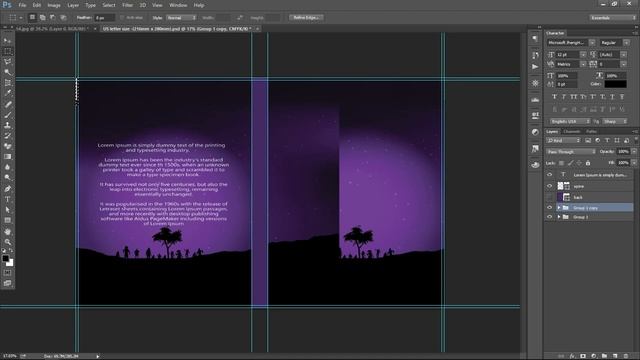Viewport: 640px width, 360px height.
Task: Click the Refine Edge button
Action: point(306,18)
